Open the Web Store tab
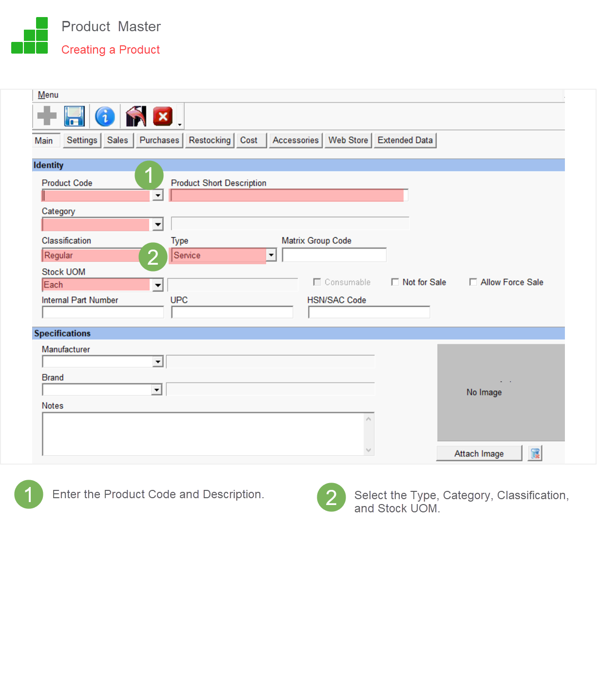This screenshot has height=700, width=600. pyautogui.click(x=348, y=140)
